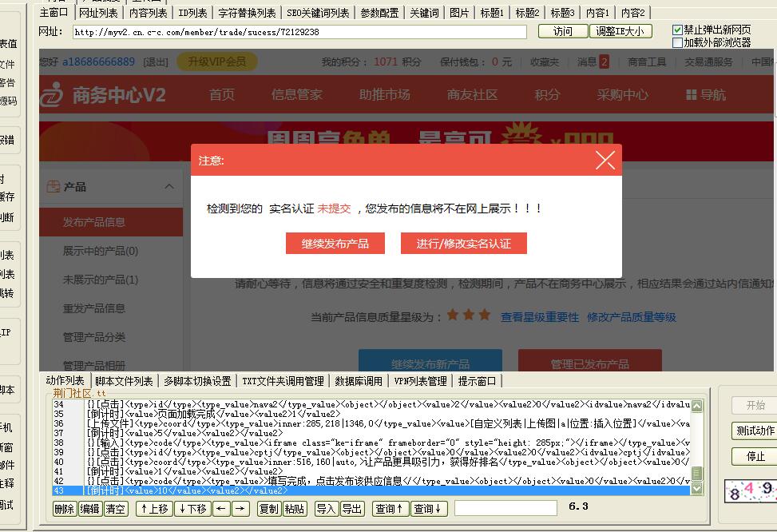Image resolution: width=777 pixels, height=532 pixels.
Task: Open the 内容列表 tab
Action: click(x=149, y=13)
